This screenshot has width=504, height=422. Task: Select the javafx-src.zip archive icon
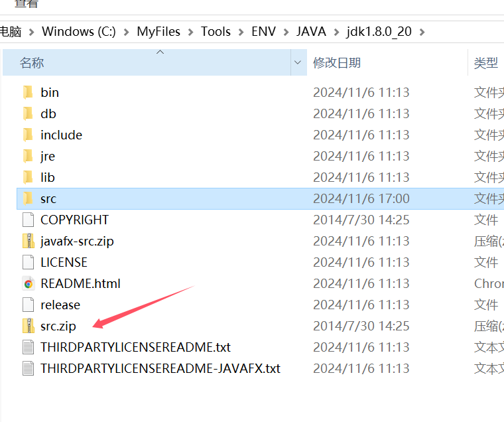(29, 241)
